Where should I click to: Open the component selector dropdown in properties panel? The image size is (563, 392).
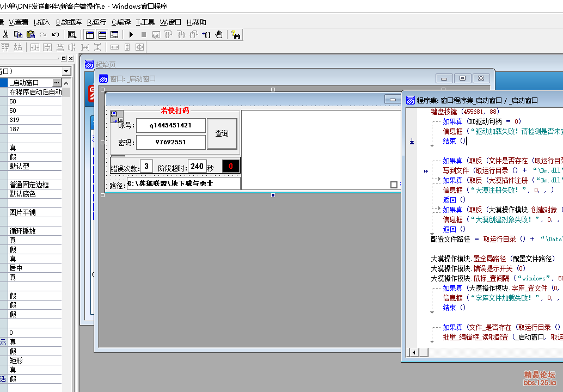[66, 71]
